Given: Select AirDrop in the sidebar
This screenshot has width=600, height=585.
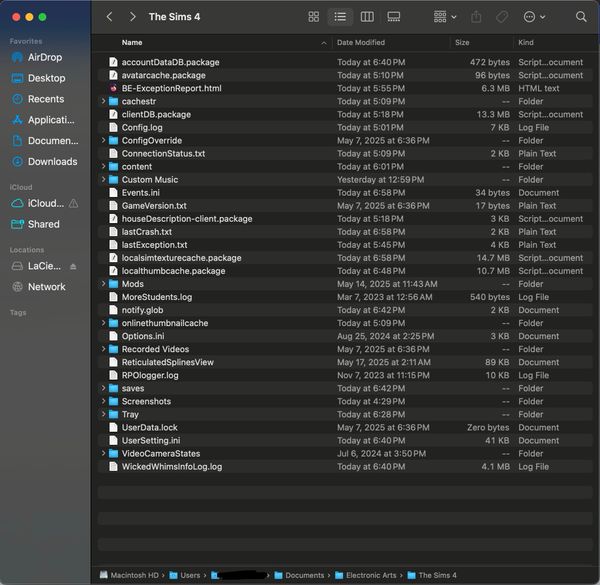Looking at the screenshot, I should coord(45,57).
